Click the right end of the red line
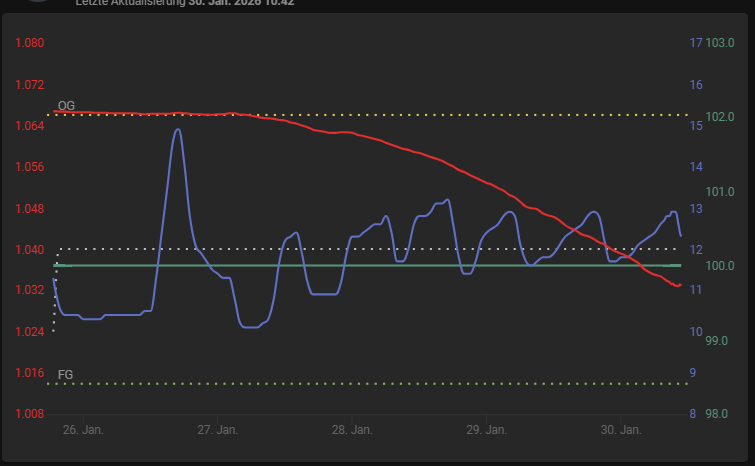755x466 pixels. (x=679, y=286)
